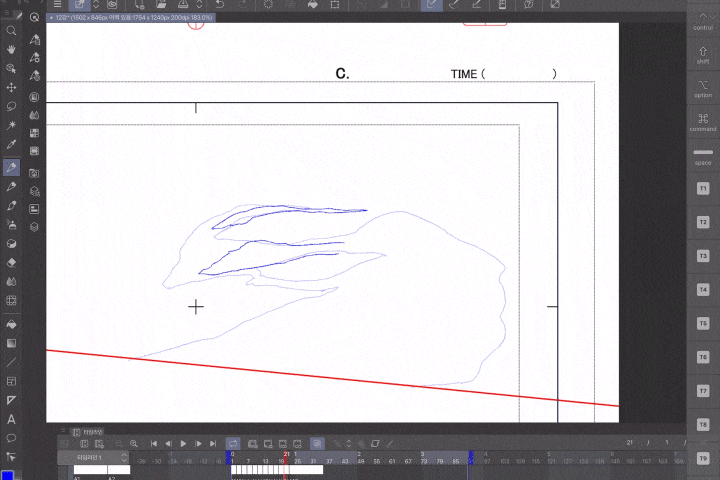This screenshot has height=480, width=720.
Task: Open the Tool Property palette icon
Action: (34, 58)
